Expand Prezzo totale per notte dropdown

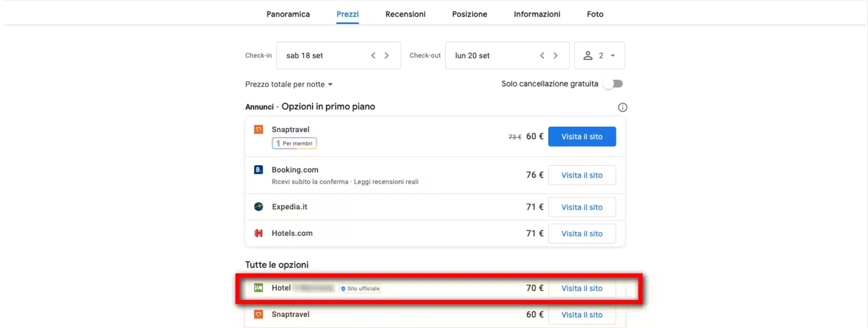point(289,84)
